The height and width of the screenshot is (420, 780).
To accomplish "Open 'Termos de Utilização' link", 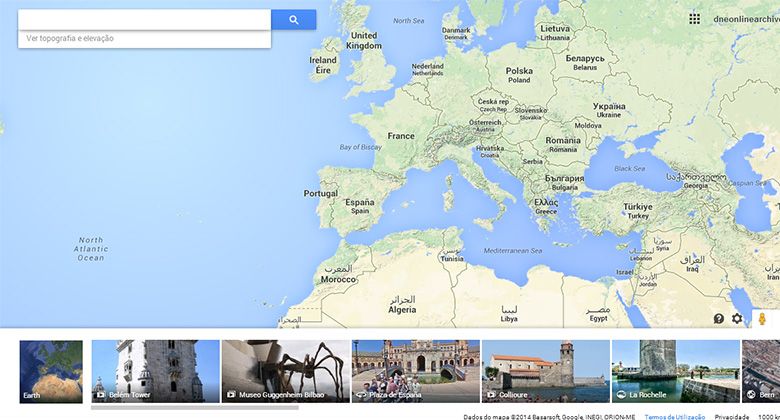I will [674, 416].
